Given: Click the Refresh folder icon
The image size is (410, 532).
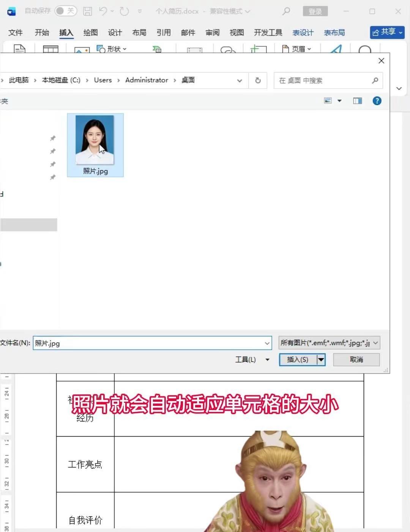Looking at the screenshot, I should point(258,81).
